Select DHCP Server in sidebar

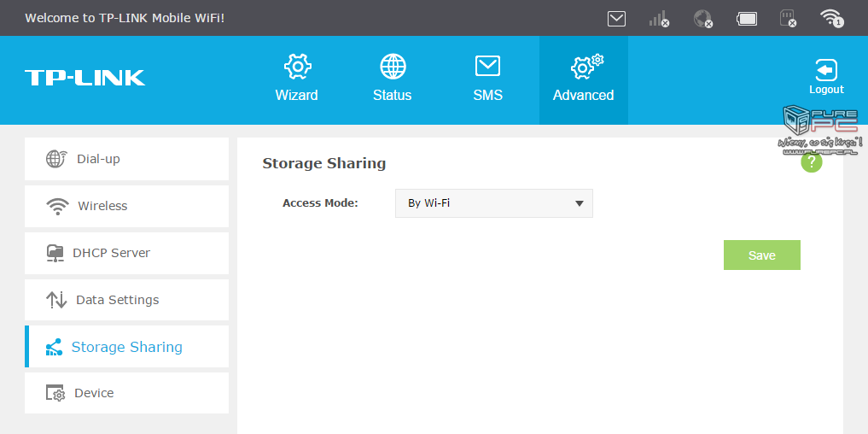click(126, 253)
